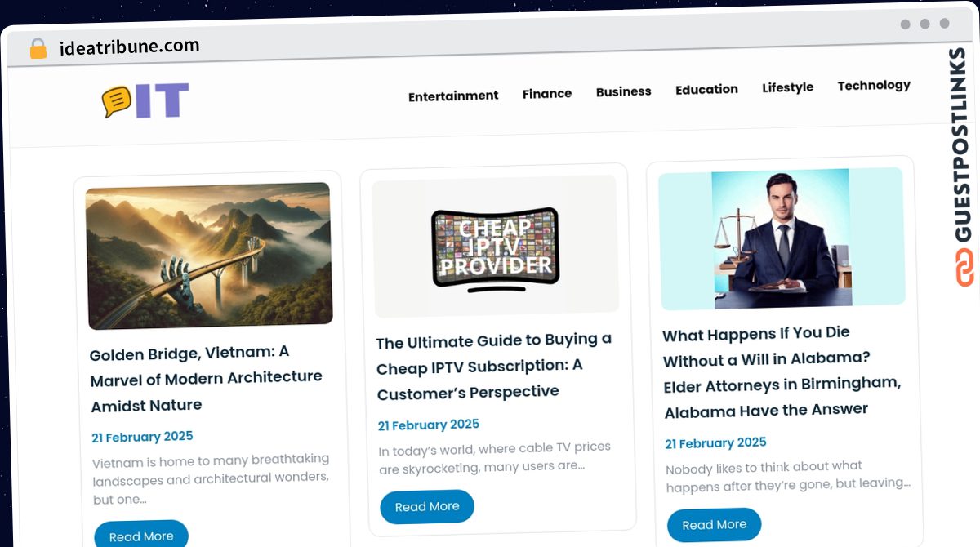
Task: Click Read More under Alabama will article
Action: click(x=715, y=525)
